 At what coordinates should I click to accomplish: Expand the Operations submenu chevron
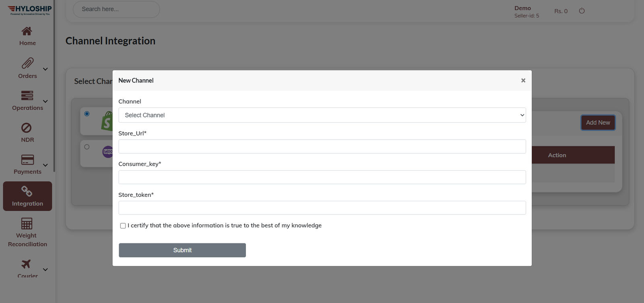[45, 101]
